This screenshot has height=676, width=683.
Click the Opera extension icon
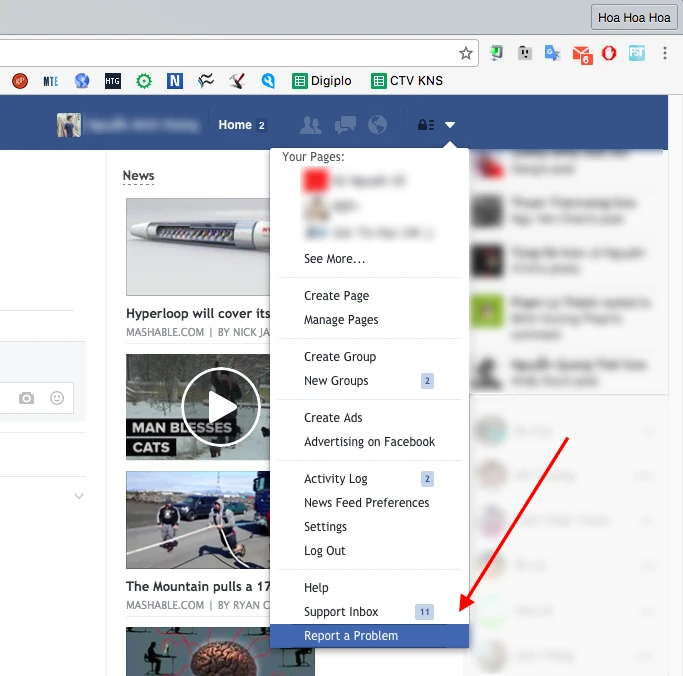608,53
